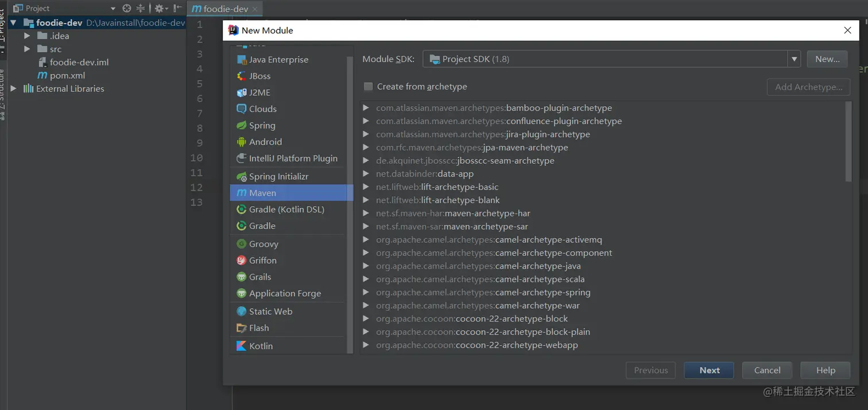Click the Grails module icon
868x410 pixels.
click(x=241, y=277)
